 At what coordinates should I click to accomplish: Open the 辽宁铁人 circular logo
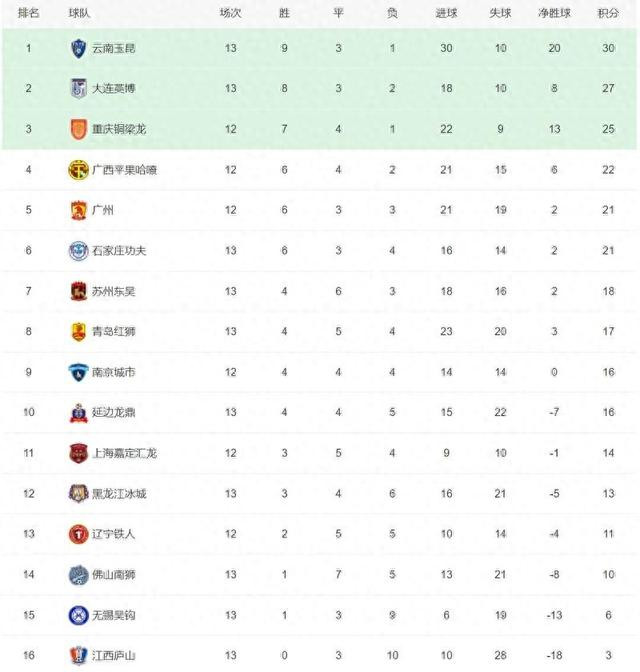78,534
